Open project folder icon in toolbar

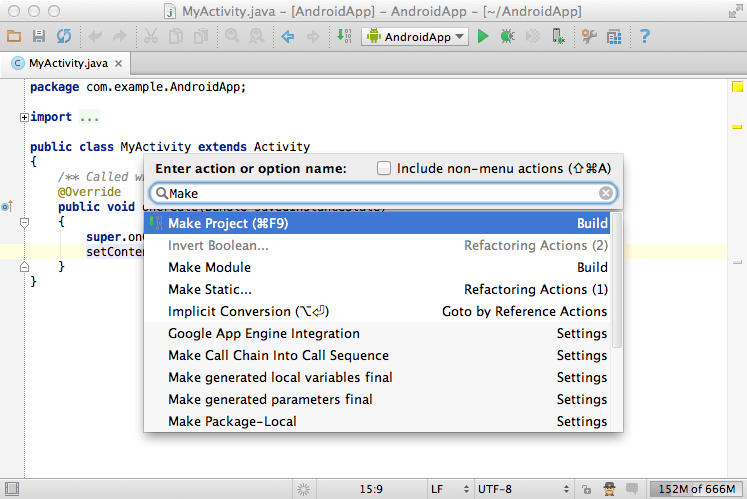(14, 36)
